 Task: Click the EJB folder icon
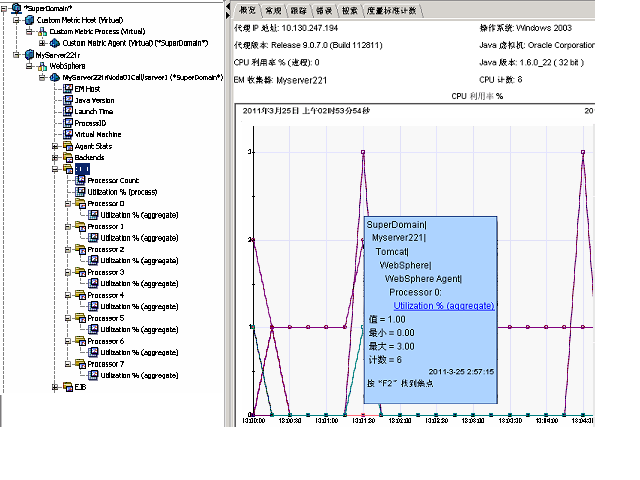(x=68, y=387)
